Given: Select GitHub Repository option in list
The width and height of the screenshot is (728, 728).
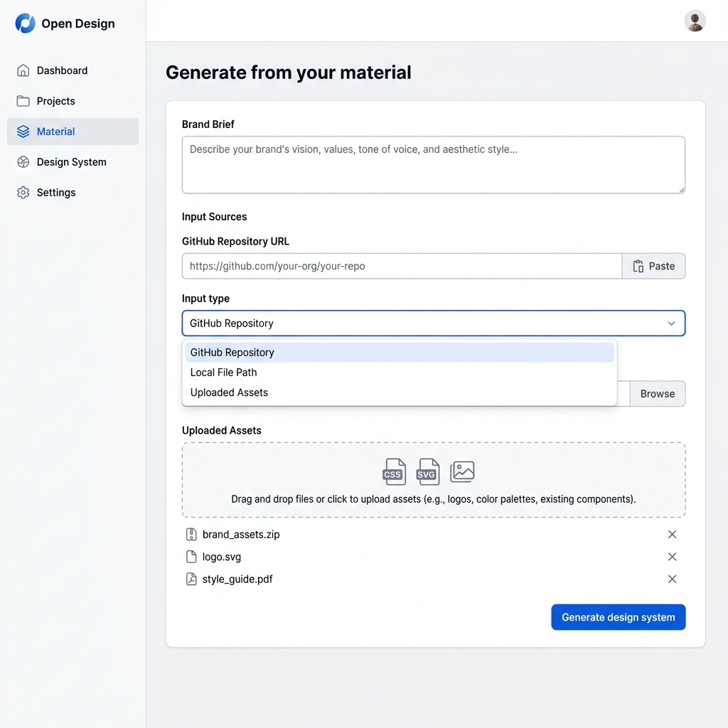Looking at the screenshot, I should 400,353.
